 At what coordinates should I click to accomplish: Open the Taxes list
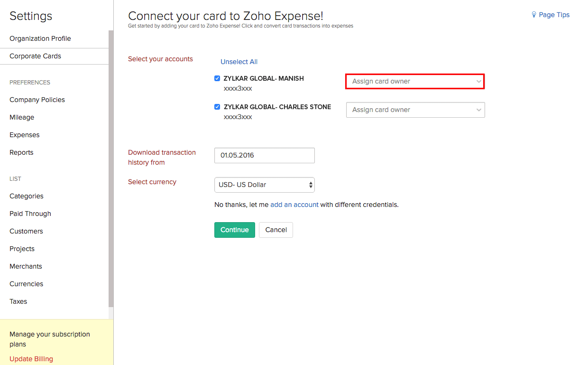click(18, 301)
